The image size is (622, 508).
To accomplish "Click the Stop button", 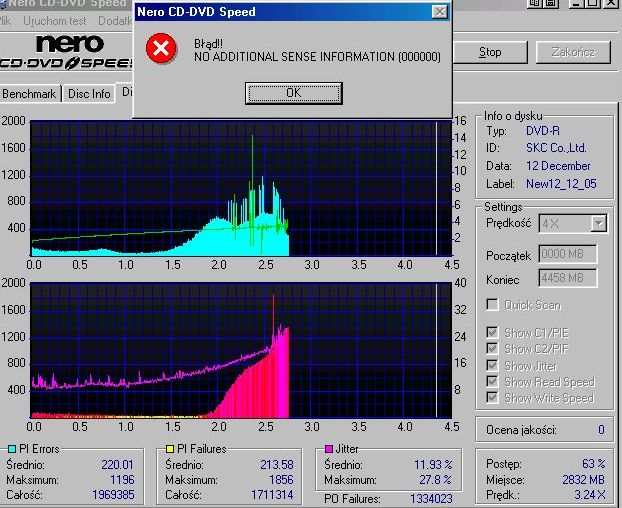I will [490, 52].
